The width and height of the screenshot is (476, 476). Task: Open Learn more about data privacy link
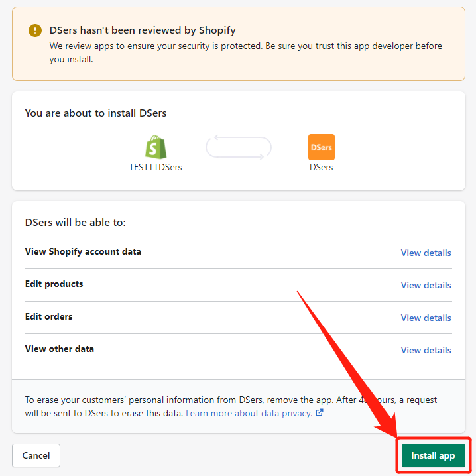[249, 413]
